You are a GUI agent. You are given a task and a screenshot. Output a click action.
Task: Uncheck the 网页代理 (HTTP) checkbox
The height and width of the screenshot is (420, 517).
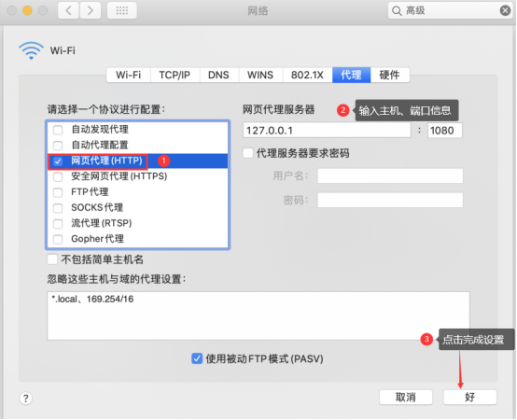click(58, 161)
